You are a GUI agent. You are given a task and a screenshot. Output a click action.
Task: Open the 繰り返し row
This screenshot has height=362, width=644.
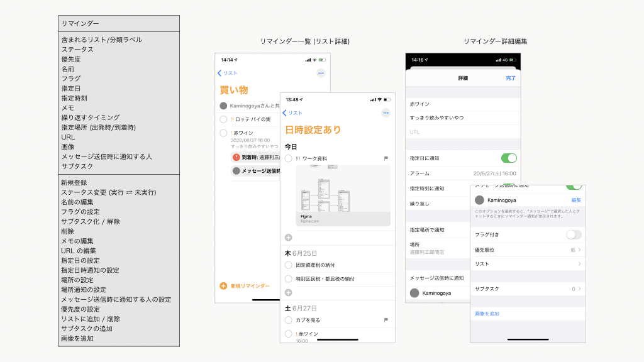click(438, 204)
